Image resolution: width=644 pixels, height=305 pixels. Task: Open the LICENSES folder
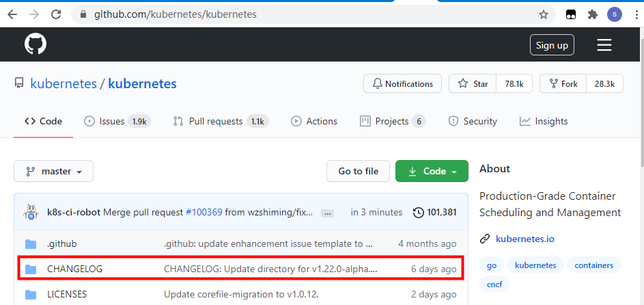[67, 295]
